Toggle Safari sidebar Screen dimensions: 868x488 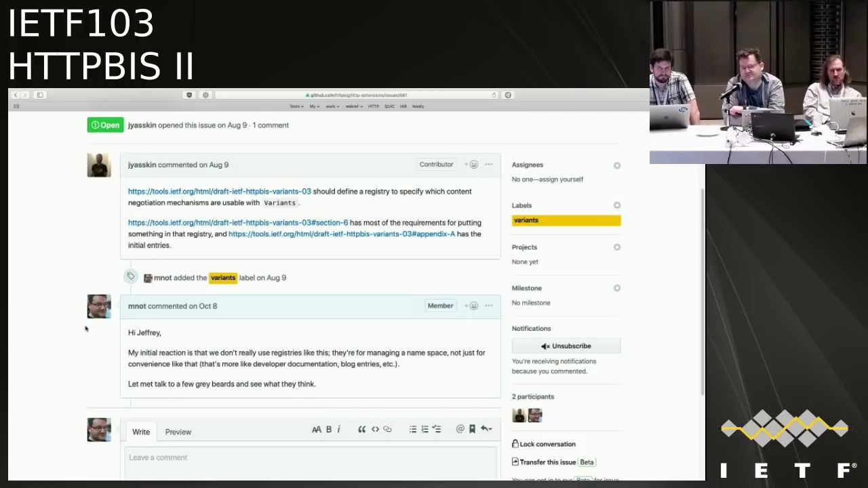[x=40, y=95]
